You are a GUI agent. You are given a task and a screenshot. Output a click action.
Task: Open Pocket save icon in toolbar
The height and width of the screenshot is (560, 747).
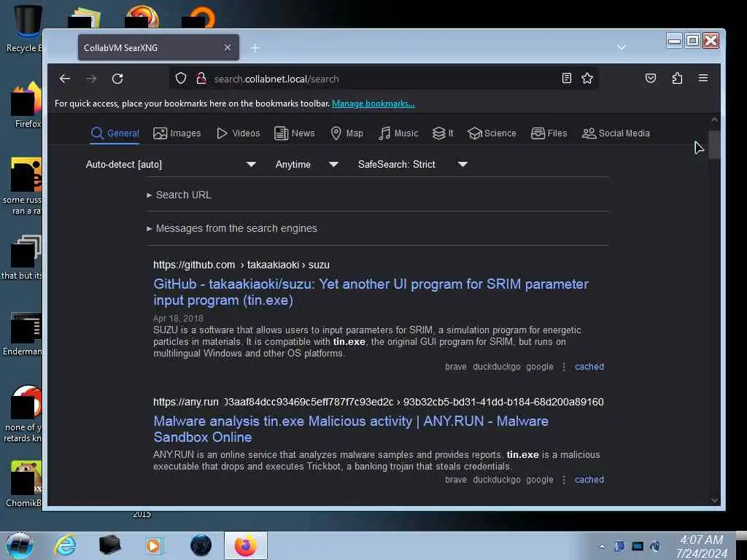[650, 78]
